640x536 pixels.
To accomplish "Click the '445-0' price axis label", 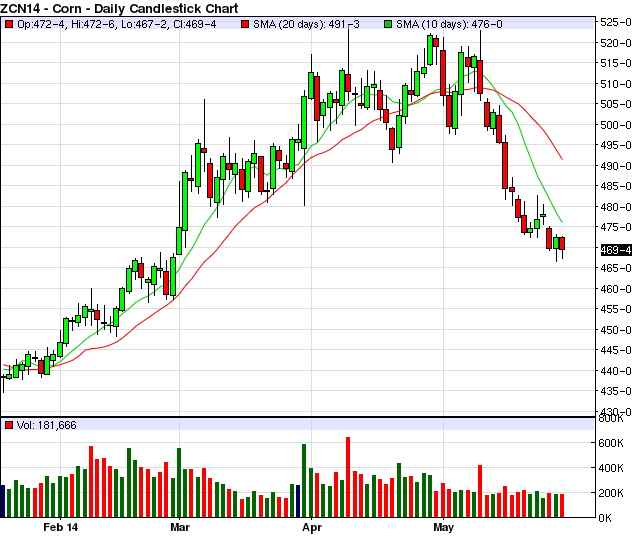I will point(616,350).
